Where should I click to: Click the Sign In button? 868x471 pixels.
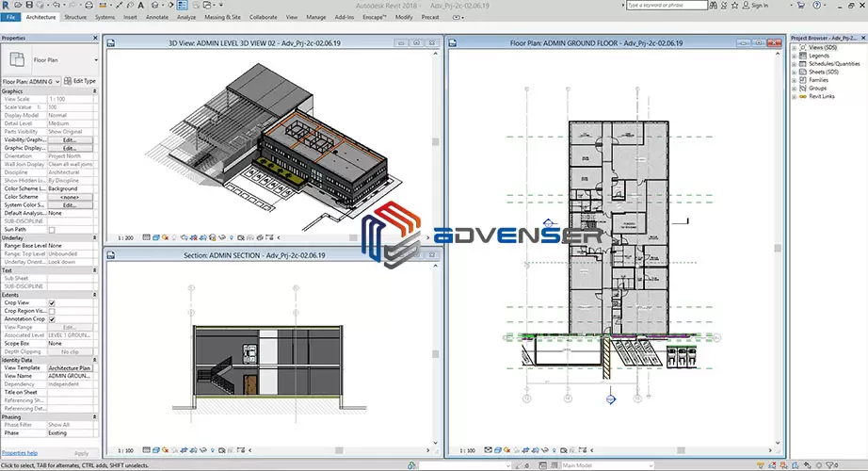[x=758, y=5]
